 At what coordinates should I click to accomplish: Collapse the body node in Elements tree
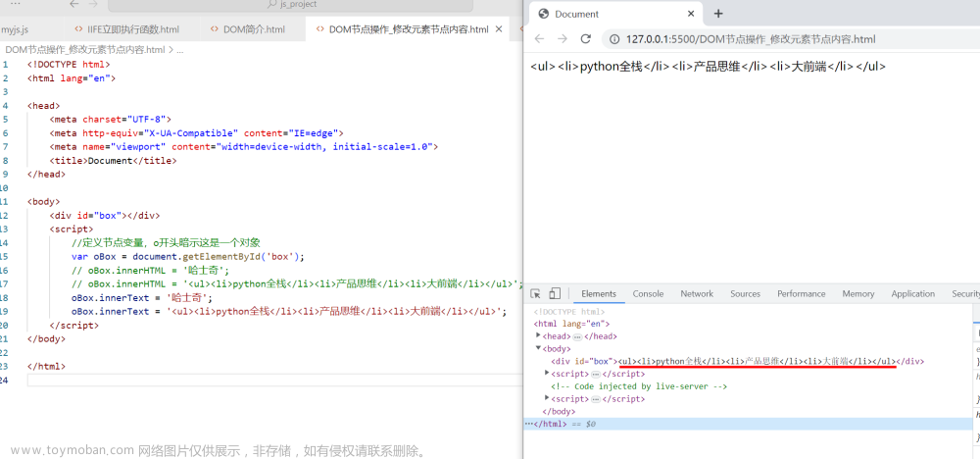point(538,348)
